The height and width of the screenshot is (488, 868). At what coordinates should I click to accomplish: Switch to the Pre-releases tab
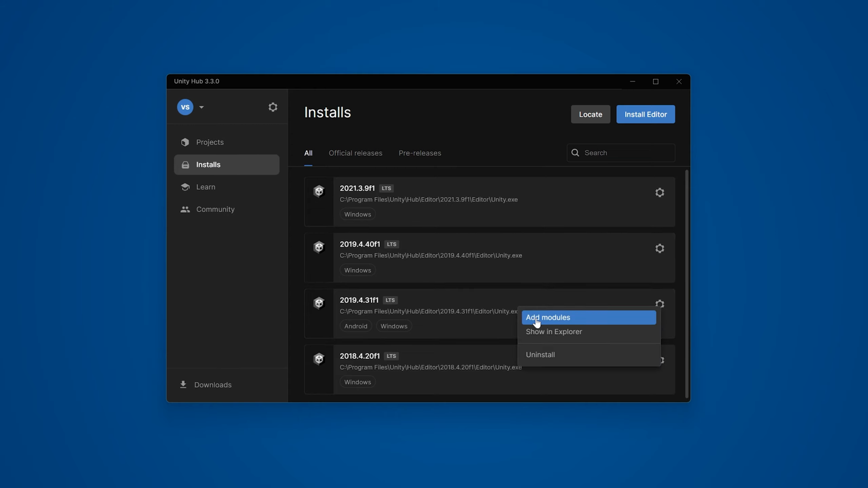(x=420, y=153)
